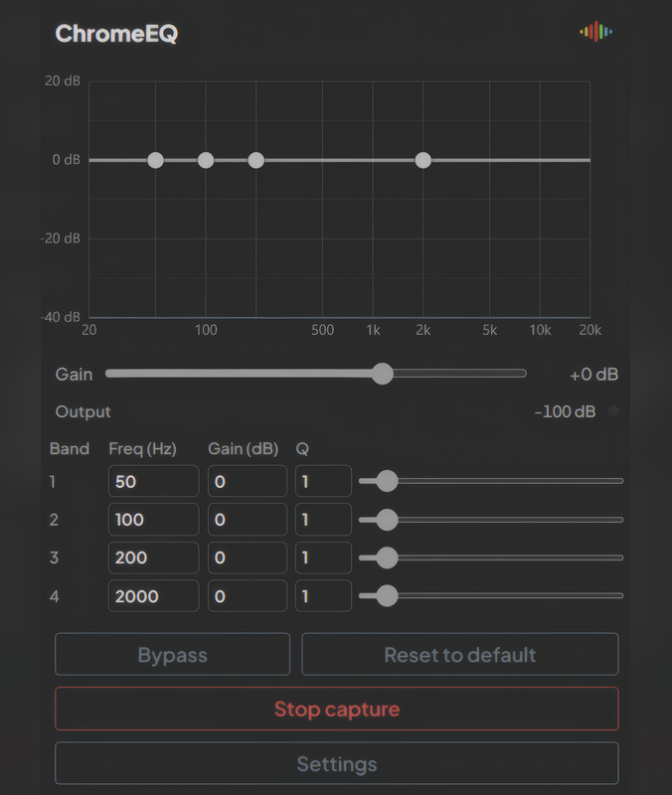The image size is (672, 795).
Task: Focus the Band 4 frequency field showing 2000
Action: [153, 596]
